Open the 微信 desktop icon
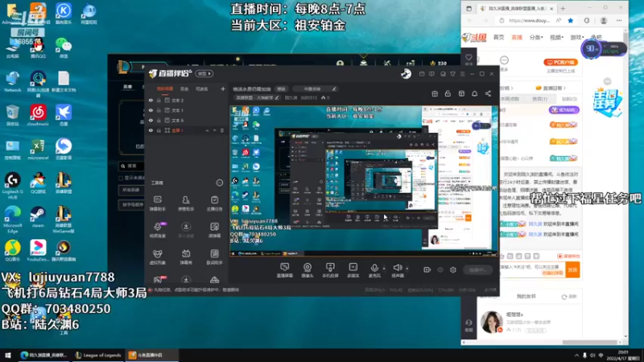Image resolution: width=644 pixels, height=362 pixels. tap(64, 47)
